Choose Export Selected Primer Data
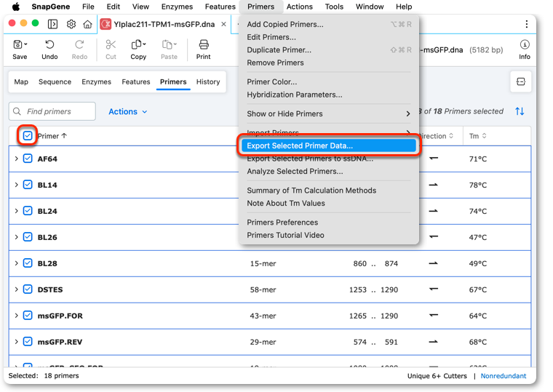The height and width of the screenshot is (392, 553). 329,145
